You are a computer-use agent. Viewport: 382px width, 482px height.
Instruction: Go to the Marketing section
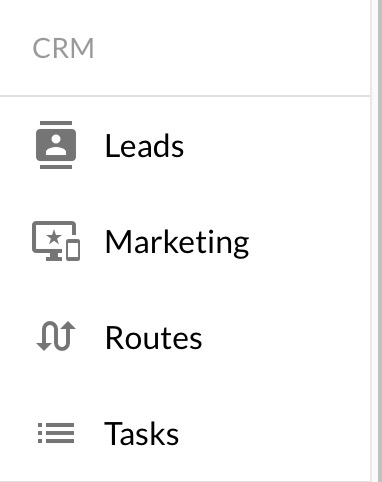[x=177, y=242]
